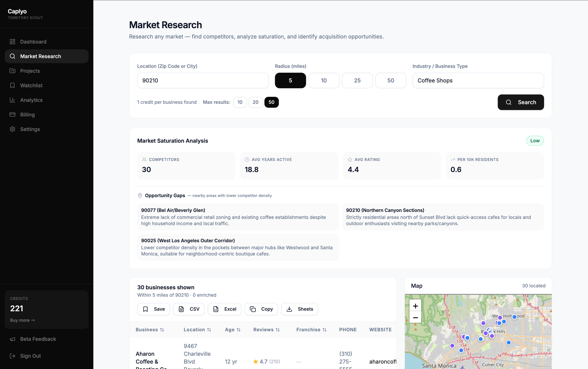Click Per 10K Residents trend icon
This screenshot has height=369, width=588.
(x=453, y=160)
